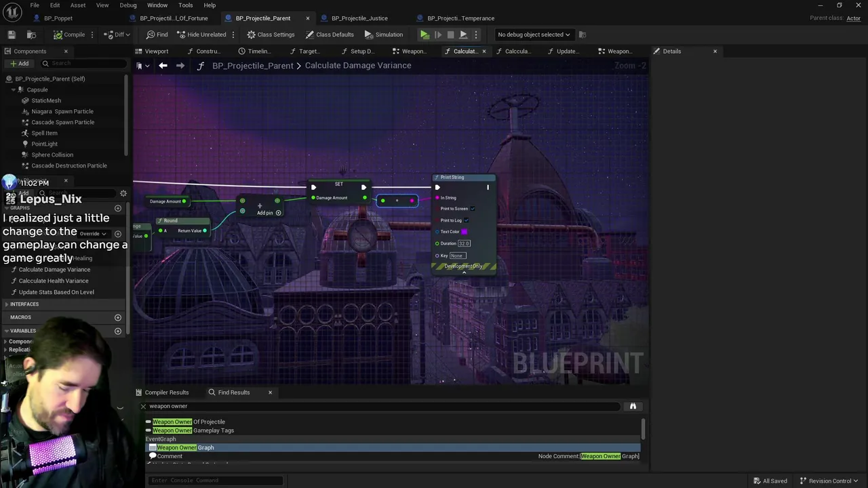Open the Asset menu
Image resolution: width=868 pixels, height=488 pixels.
[x=78, y=5]
